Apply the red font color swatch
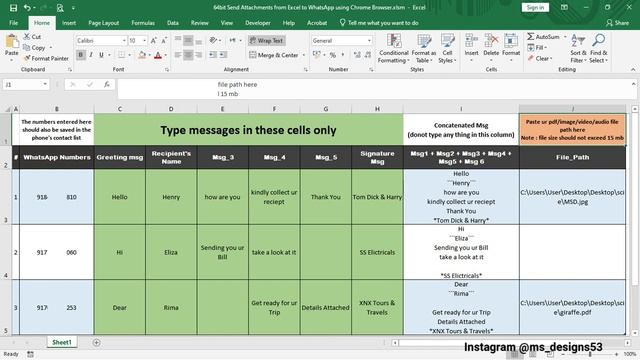The height and width of the screenshot is (360, 640). pyautogui.click(x=158, y=55)
